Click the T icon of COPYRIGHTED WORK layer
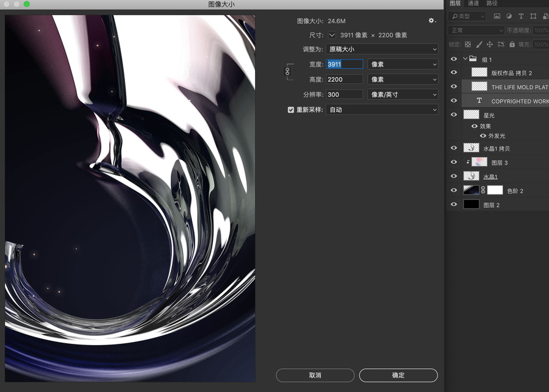Viewport: 549px width, 392px height. [479, 101]
